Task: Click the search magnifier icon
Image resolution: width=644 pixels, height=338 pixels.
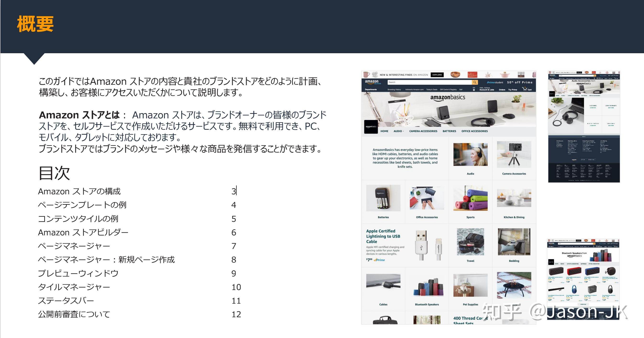Action: pyautogui.click(x=475, y=82)
